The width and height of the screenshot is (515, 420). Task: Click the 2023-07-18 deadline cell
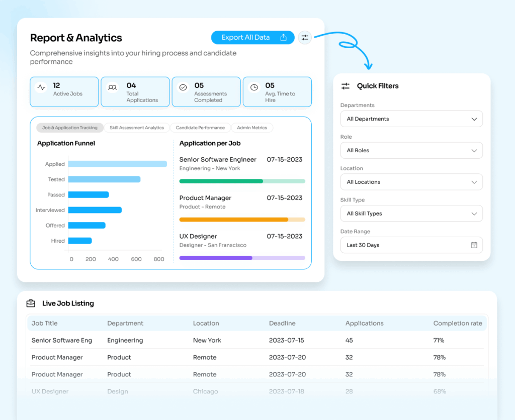coord(286,391)
